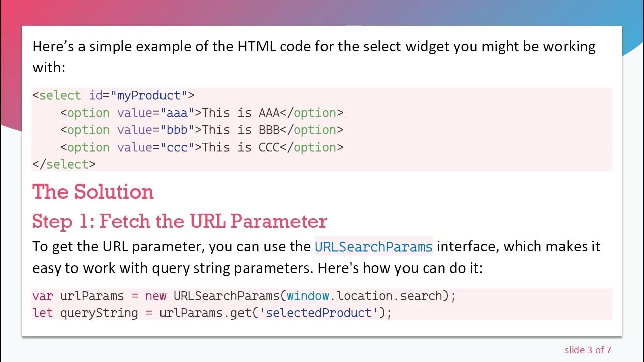644x362 pixels.
Task: Click the closing </select> tag
Action: click(63, 164)
